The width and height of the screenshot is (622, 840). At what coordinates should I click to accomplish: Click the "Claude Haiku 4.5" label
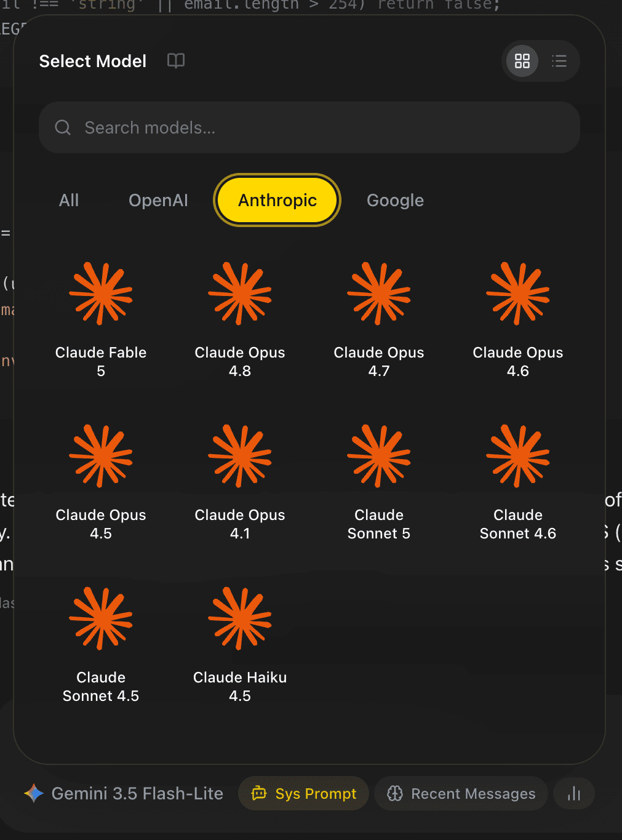point(240,687)
